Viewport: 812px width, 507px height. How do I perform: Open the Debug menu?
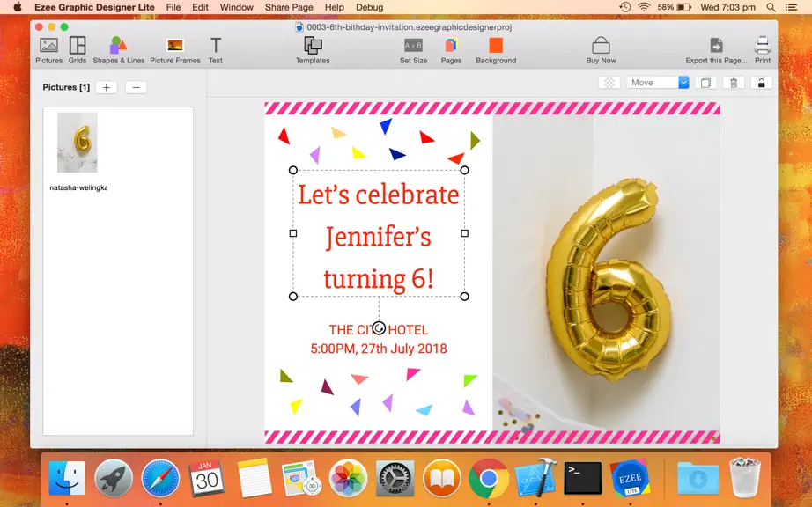point(369,7)
